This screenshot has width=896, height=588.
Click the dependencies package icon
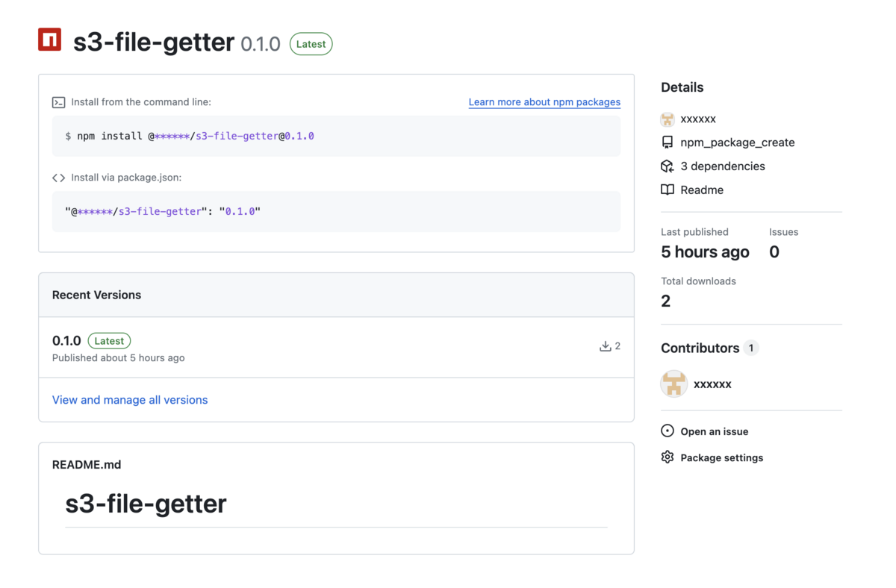668,166
